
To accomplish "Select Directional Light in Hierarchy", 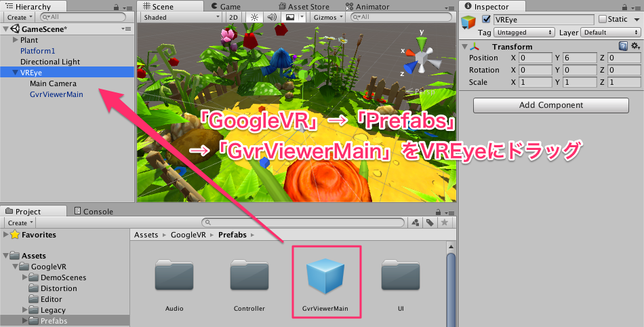I will tap(50, 62).
